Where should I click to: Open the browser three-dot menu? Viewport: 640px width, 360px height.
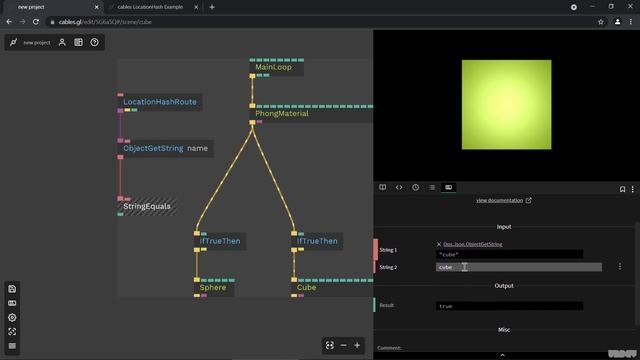[x=631, y=22]
